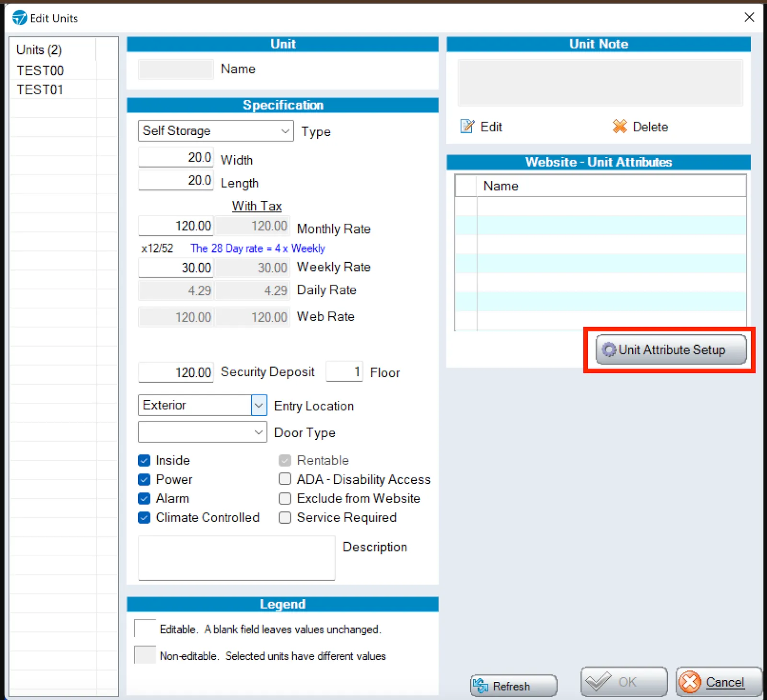The image size is (767, 700).
Task: Expand the Entry Location dropdown arrow
Action: pos(259,406)
